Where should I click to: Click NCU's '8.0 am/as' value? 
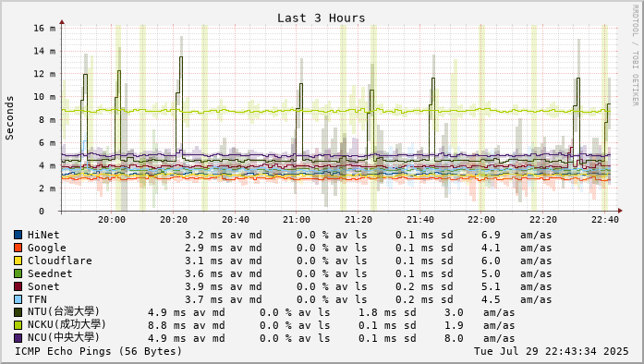pyautogui.click(x=480, y=338)
